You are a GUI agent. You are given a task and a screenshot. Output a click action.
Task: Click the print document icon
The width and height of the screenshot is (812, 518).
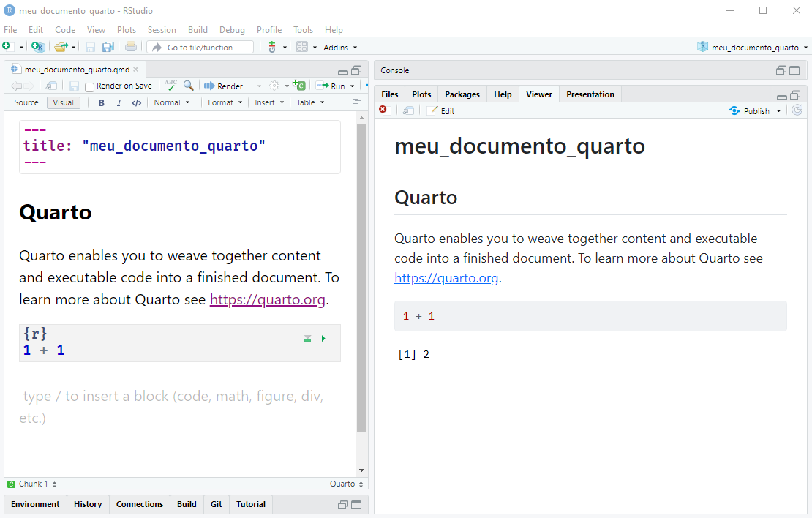click(130, 48)
